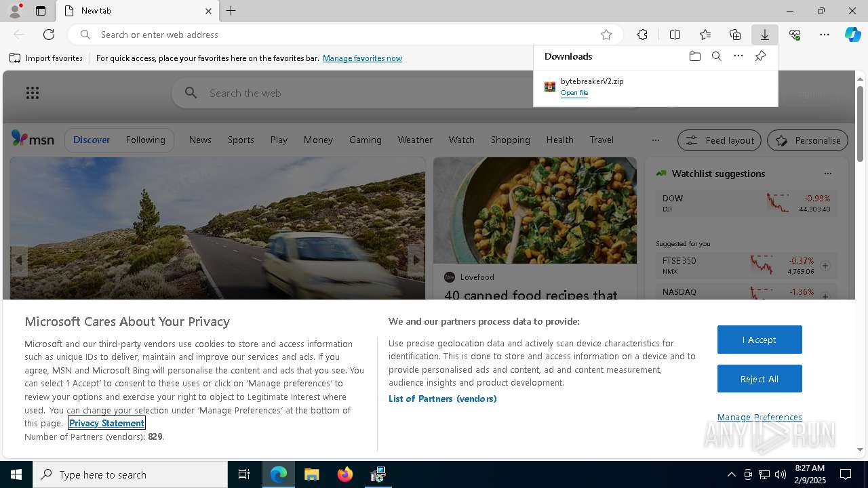Add a new tab with plus icon

pyautogui.click(x=231, y=11)
